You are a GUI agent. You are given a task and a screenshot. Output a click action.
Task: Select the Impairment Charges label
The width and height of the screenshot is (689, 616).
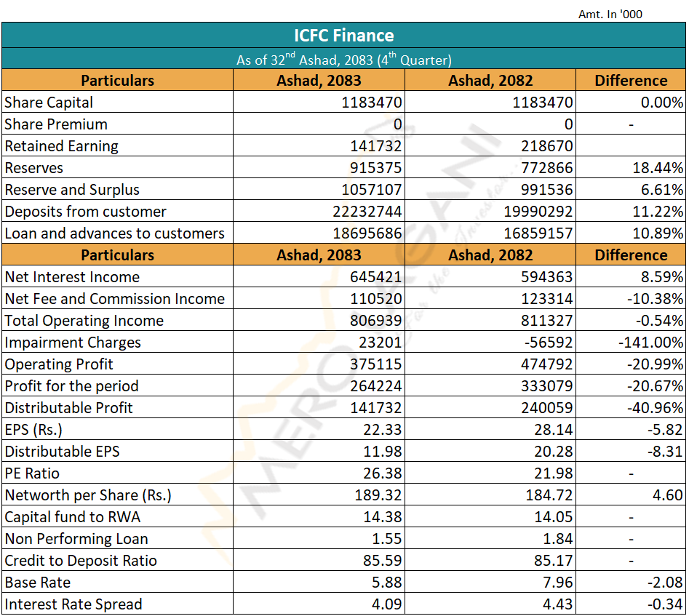pyautogui.click(x=73, y=343)
